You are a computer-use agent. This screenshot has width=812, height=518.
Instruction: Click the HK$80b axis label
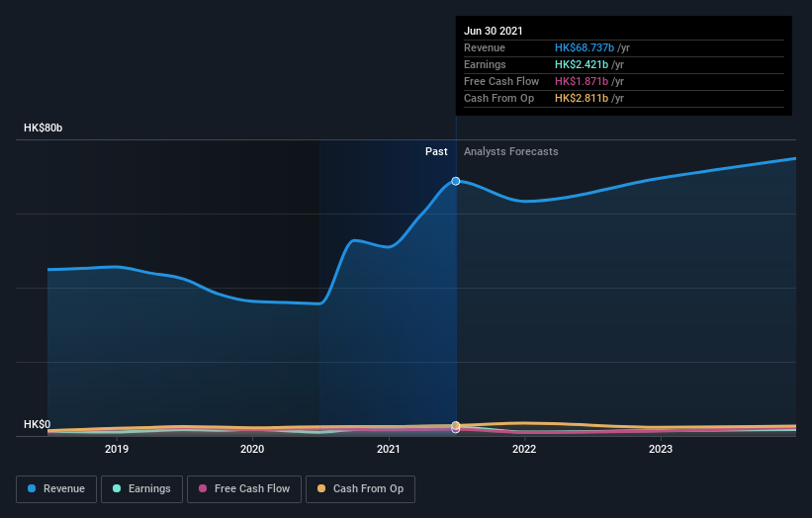[43, 128]
